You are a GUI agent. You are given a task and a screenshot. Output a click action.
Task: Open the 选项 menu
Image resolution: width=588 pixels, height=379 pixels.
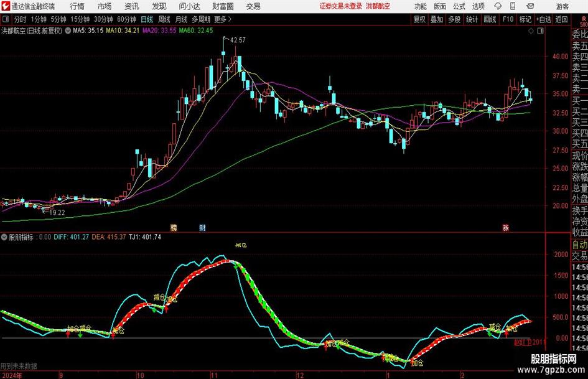coord(478,6)
